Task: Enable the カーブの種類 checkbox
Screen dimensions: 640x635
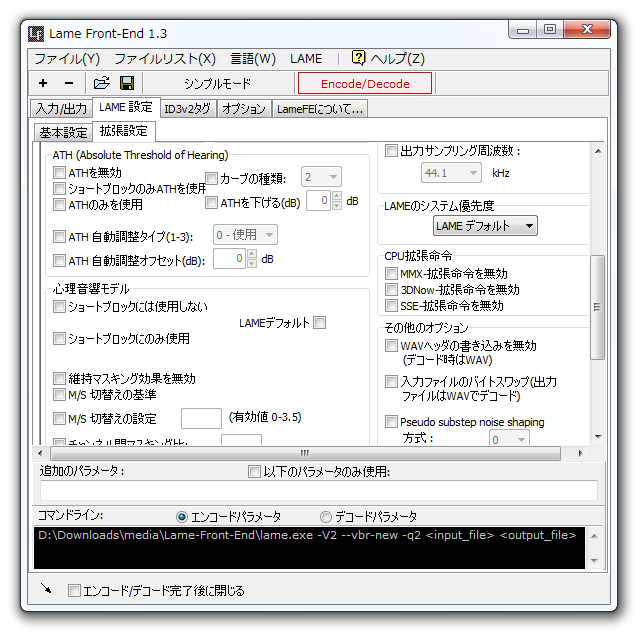Action: tap(211, 178)
